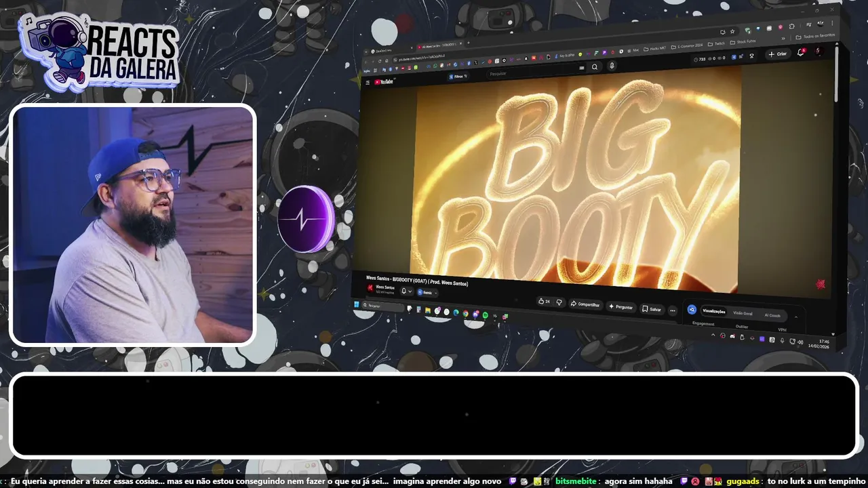Open Stock Fotos bookmark folder

tap(743, 41)
